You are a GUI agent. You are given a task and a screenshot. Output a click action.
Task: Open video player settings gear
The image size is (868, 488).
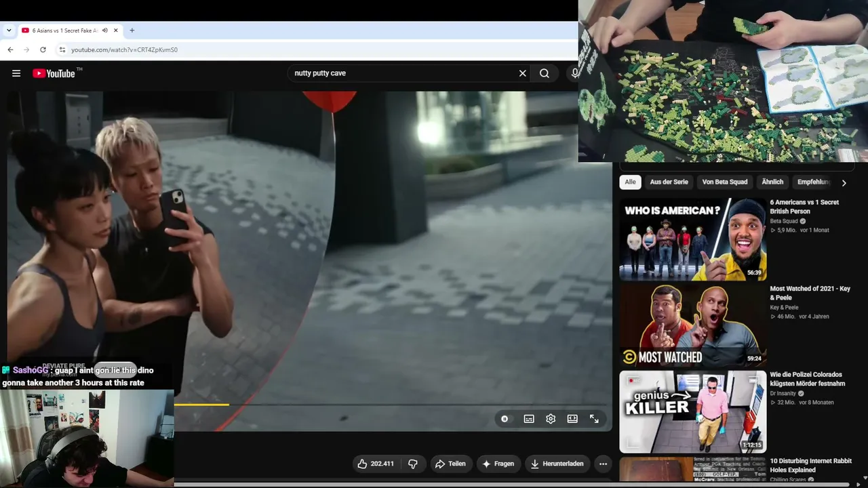click(551, 419)
